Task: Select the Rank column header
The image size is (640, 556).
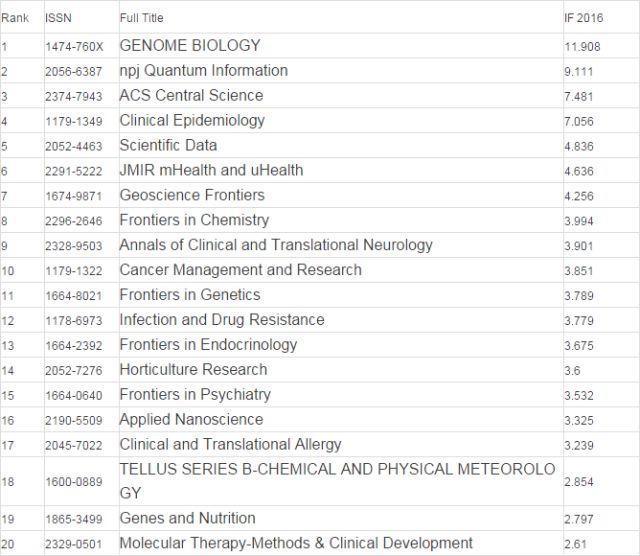Action: click(15, 18)
